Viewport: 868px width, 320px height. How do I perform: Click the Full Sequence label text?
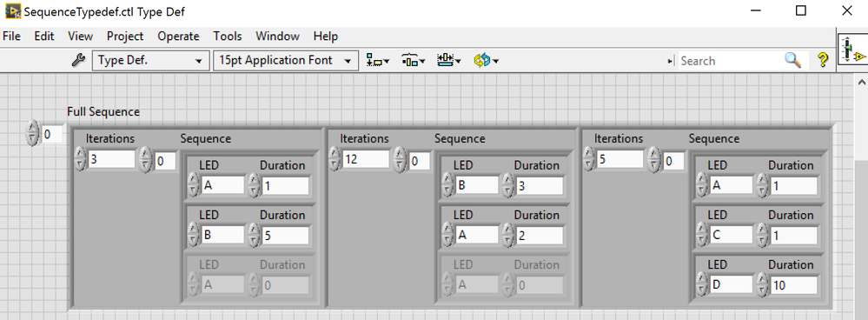click(x=103, y=112)
